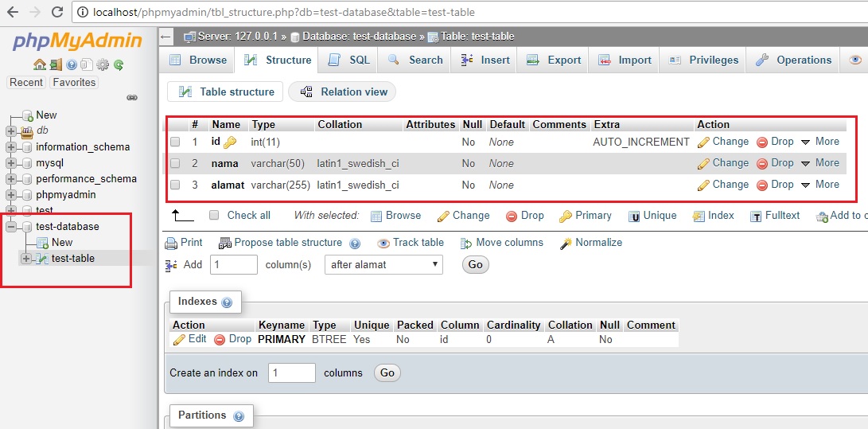
Task: Switch to the Insert tab
Action: 485,60
